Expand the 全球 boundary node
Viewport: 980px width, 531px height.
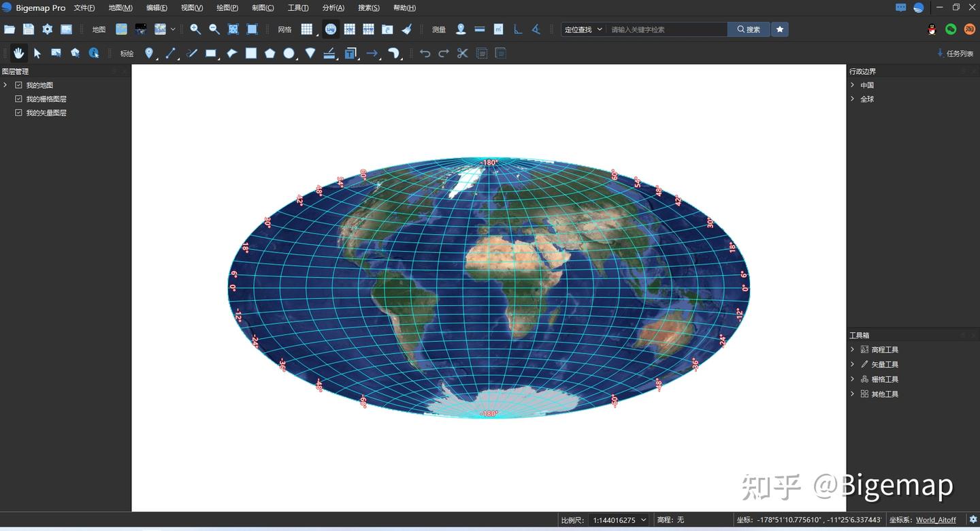click(x=852, y=99)
